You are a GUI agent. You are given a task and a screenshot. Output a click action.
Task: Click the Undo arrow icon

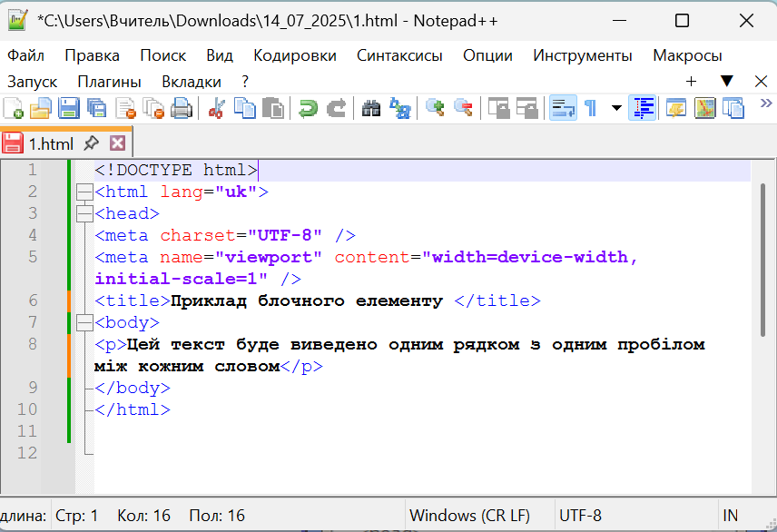click(309, 109)
